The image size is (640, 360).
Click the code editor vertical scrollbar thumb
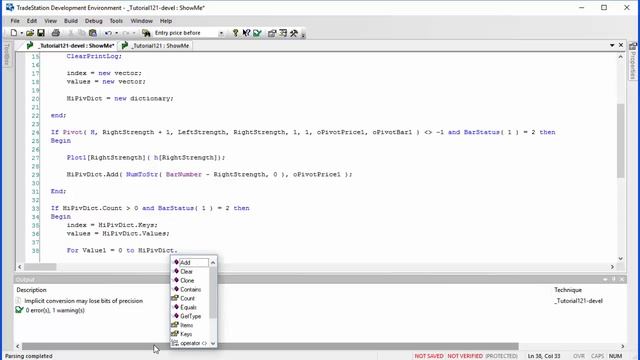tap(620, 141)
